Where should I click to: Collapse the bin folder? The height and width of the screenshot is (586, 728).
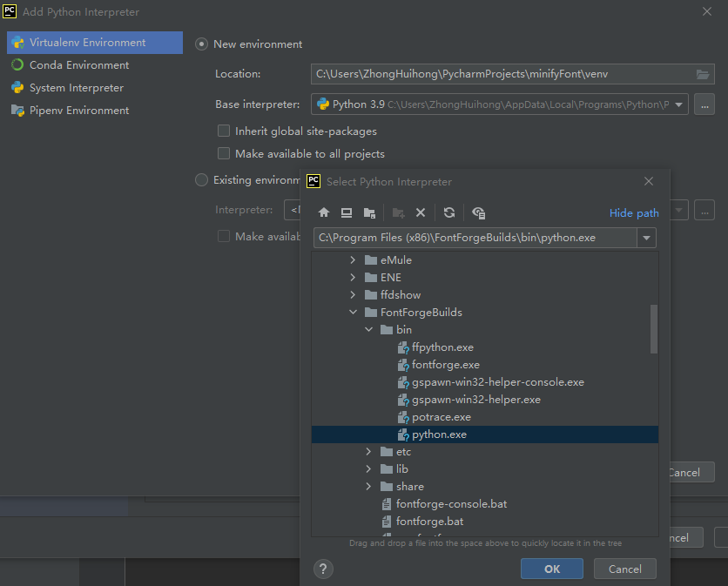click(368, 330)
